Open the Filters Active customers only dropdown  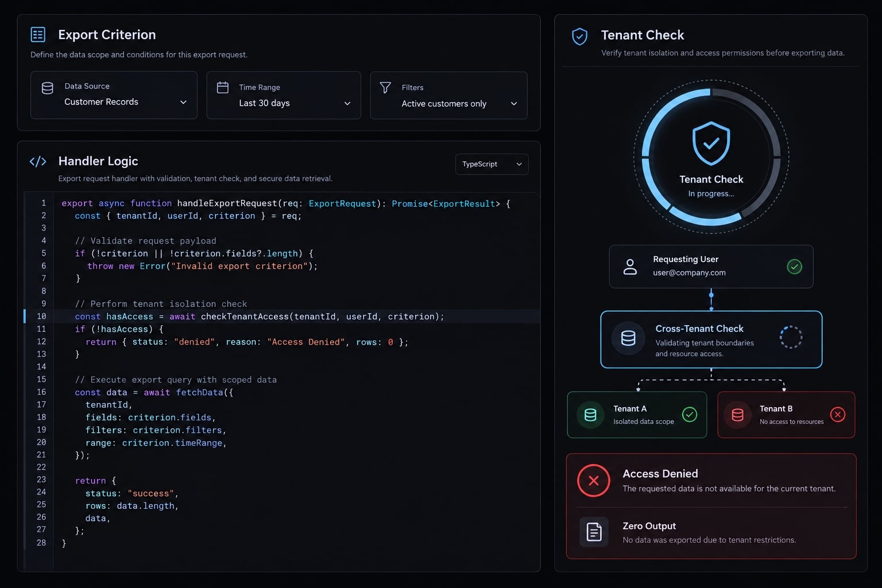click(448, 95)
